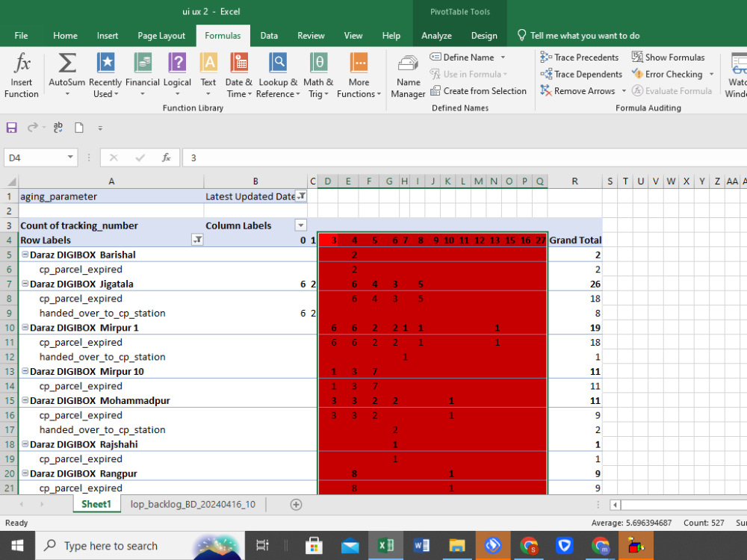Collapse the Daraz DIGIBOX Barishal group

click(x=25, y=255)
